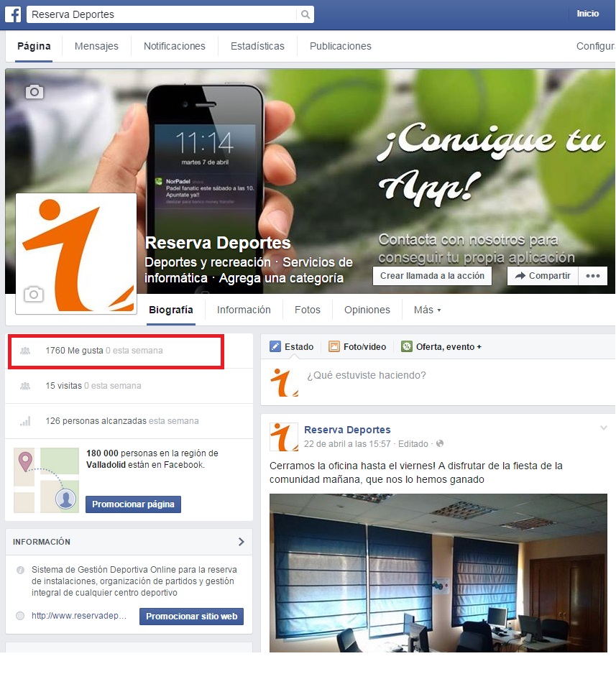Image resolution: width=616 pixels, height=674 pixels.
Task: Expand the post options chevron
Action: coord(602,426)
